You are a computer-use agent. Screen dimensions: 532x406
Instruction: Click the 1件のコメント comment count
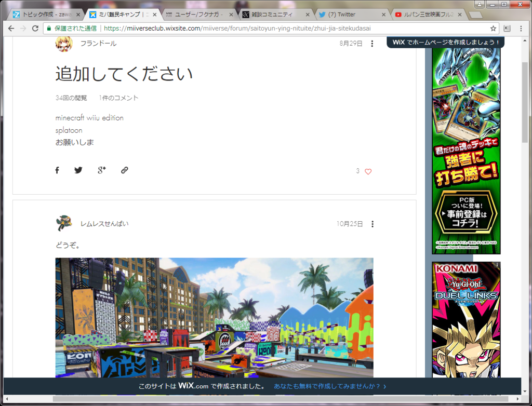point(118,98)
